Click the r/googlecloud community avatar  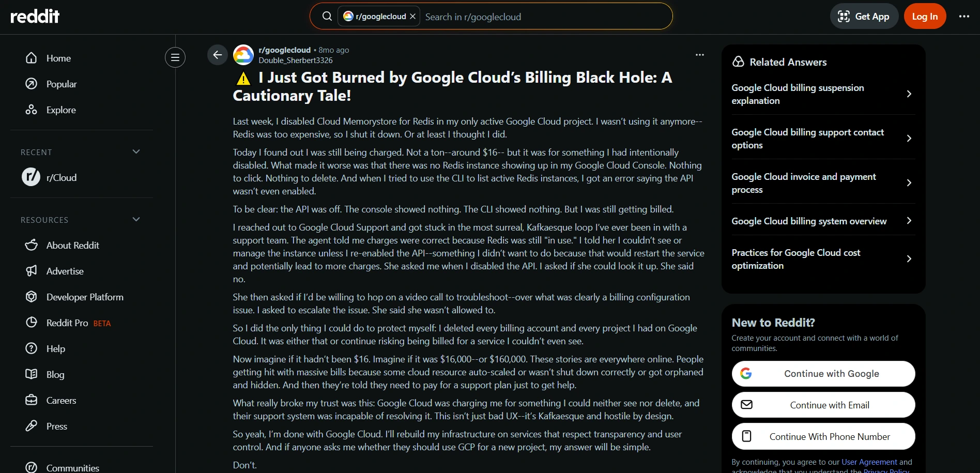243,55
